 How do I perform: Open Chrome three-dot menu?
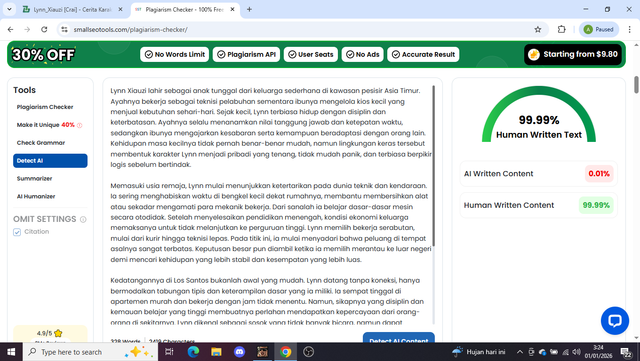point(629,29)
